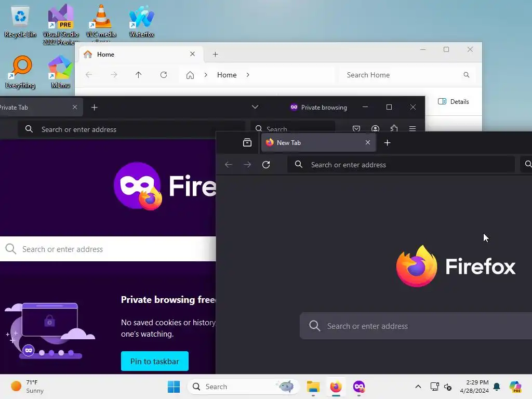Open Save to Pocket in private window
532x399 pixels.
(356, 129)
